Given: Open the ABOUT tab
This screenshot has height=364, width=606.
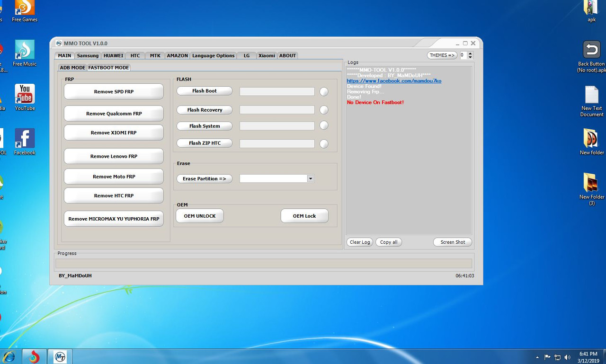Looking at the screenshot, I should click(287, 55).
